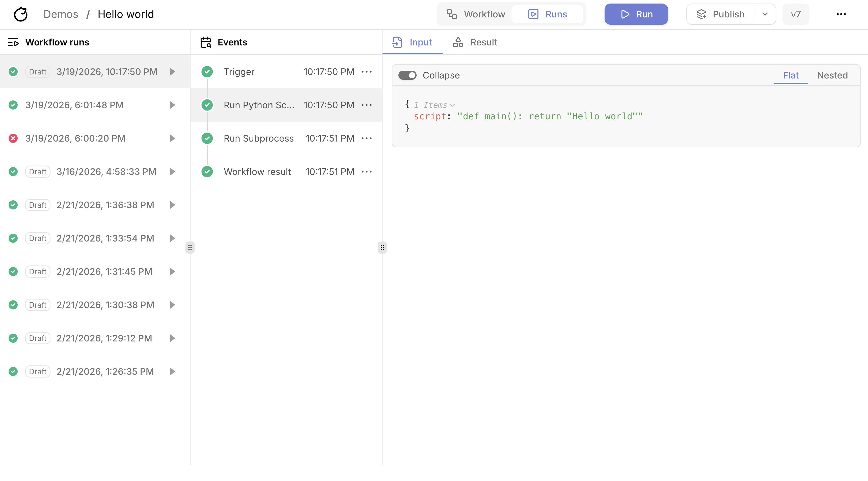Screen dimensions: 868x481
Task: Click the Events calendar icon
Action: [206, 42]
